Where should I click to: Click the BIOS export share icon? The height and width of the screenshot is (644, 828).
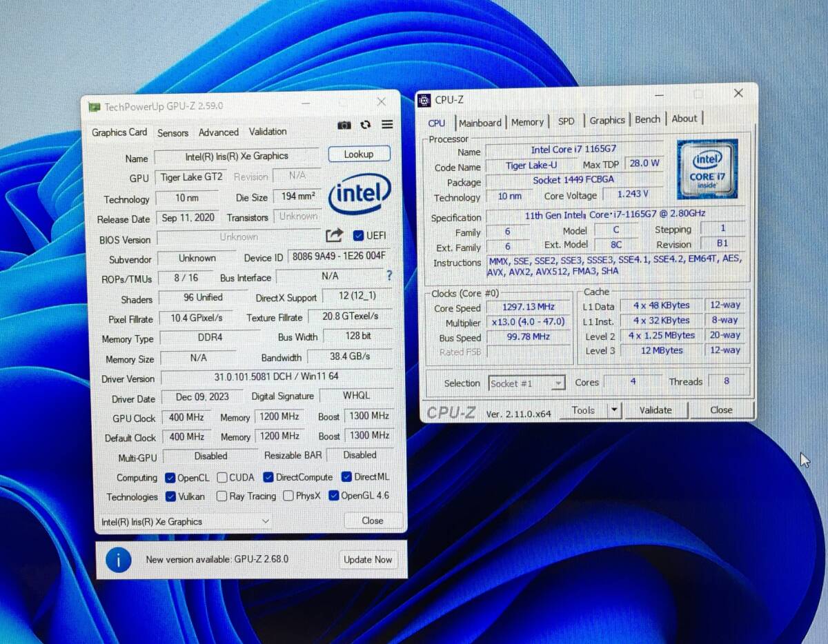pos(334,236)
